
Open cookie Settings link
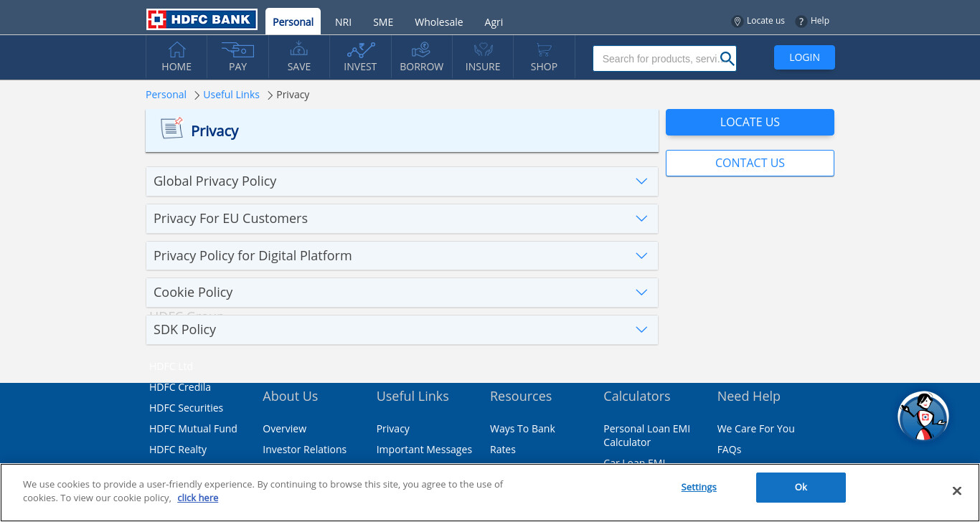[x=699, y=487]
